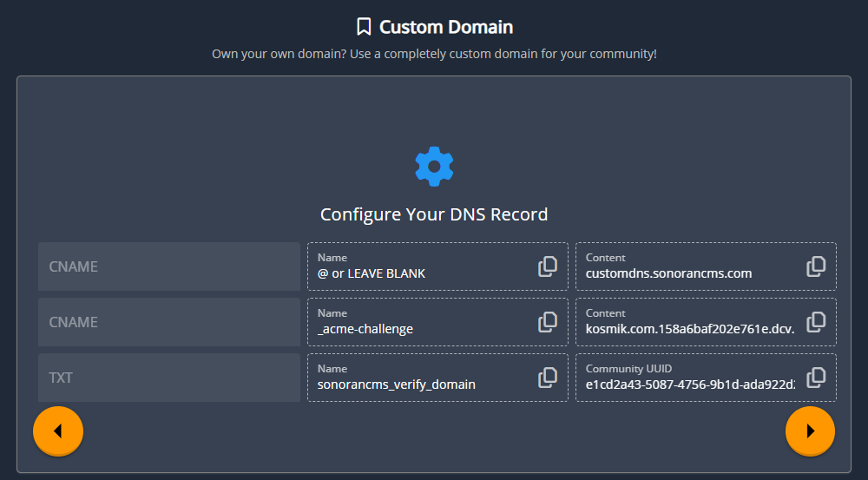Copy the customdns.sonorancms.com content value

(816, 266)
